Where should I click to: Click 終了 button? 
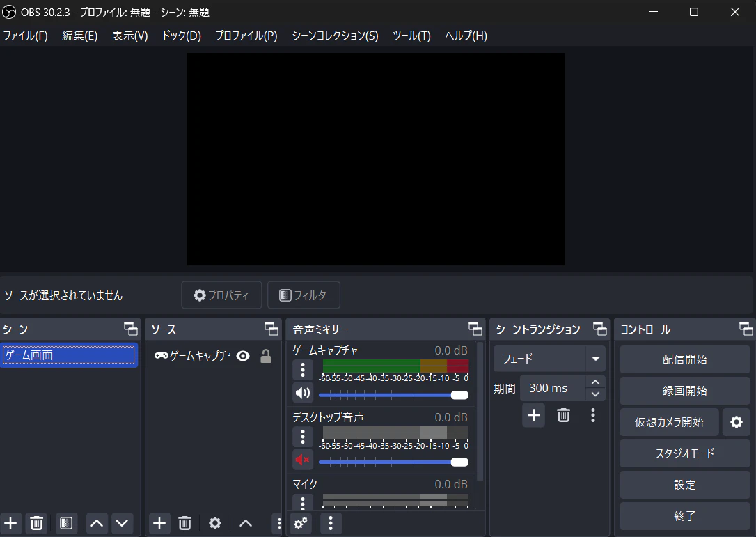684,516
